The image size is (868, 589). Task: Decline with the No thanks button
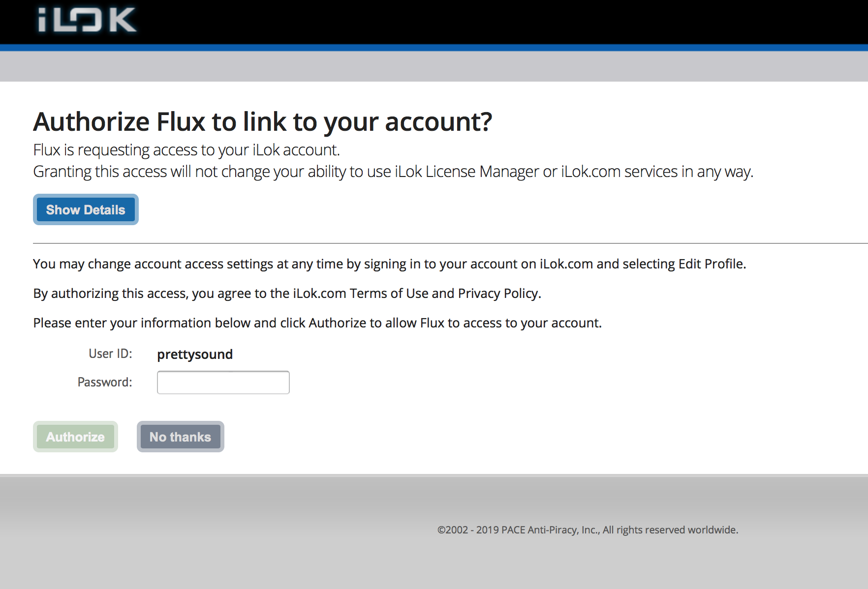click(180, 437)
